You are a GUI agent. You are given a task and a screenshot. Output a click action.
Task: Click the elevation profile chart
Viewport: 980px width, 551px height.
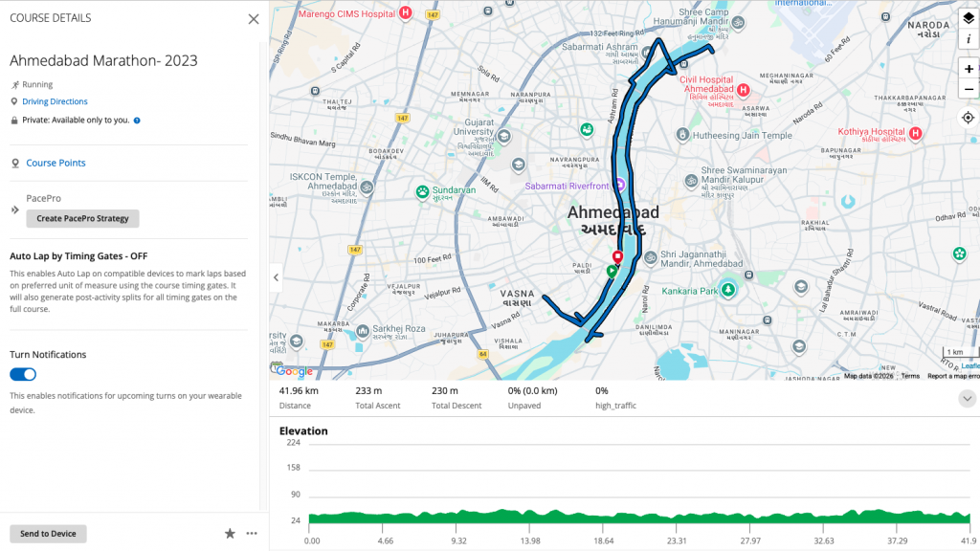[638, 516]
